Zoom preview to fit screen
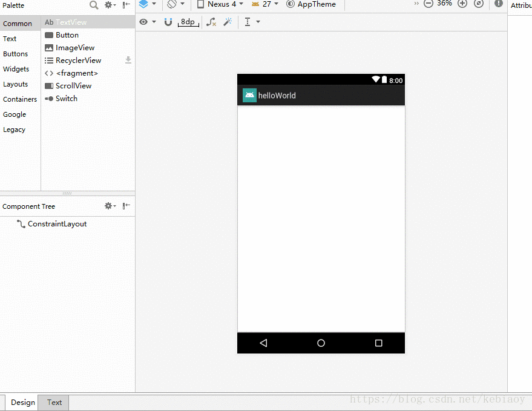 click(479, 4)
